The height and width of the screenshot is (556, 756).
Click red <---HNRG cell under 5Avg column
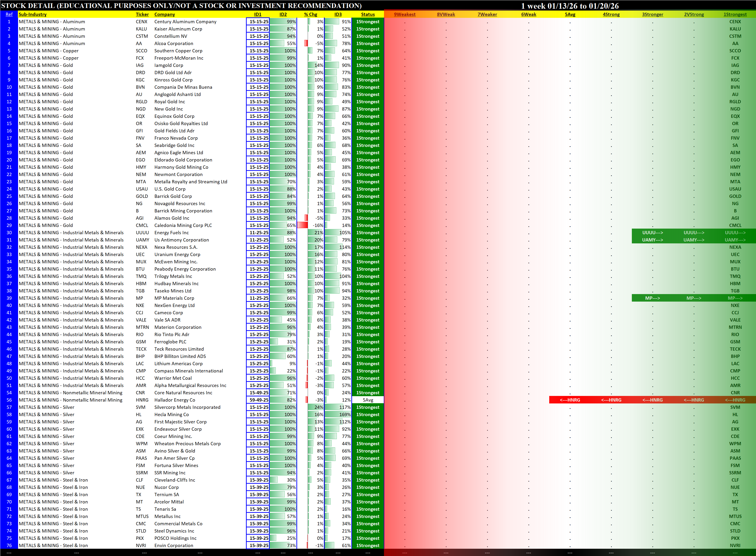coord(570,400)
